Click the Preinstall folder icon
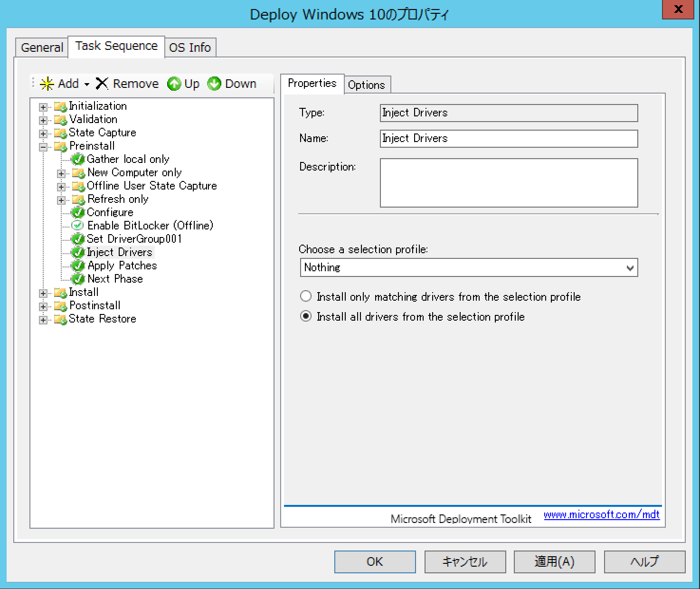This screenshot has width=700, height=589. (x=60, y=146)
